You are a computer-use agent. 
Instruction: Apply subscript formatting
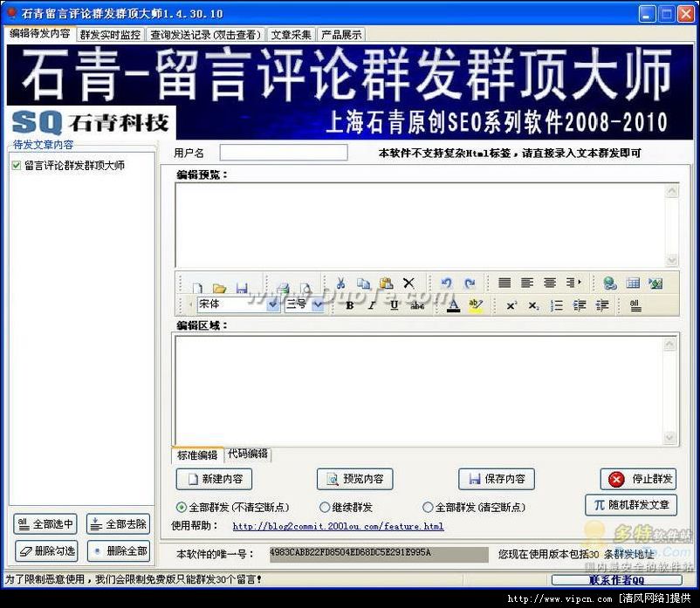pyautogui.click(x=533, y=305)
